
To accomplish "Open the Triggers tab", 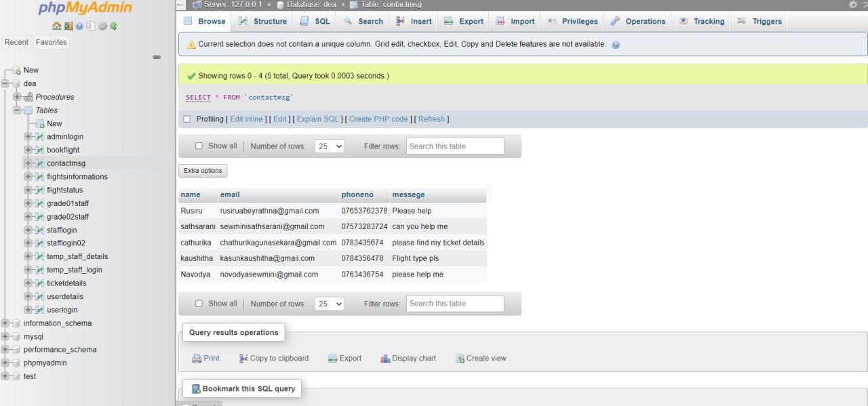I will click(x=759, y=21).
